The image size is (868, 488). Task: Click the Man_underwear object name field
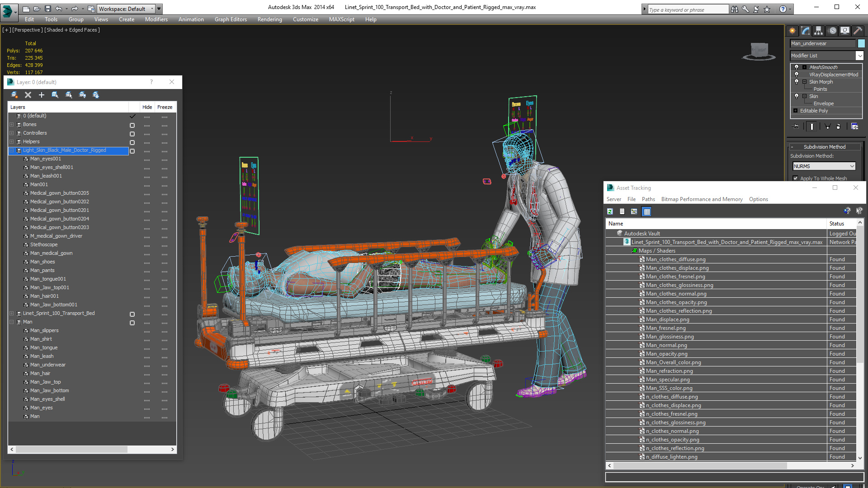823,43
